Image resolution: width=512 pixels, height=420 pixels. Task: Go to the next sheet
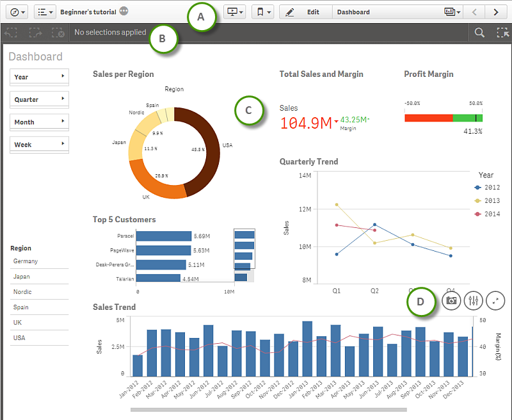point(495,12)
